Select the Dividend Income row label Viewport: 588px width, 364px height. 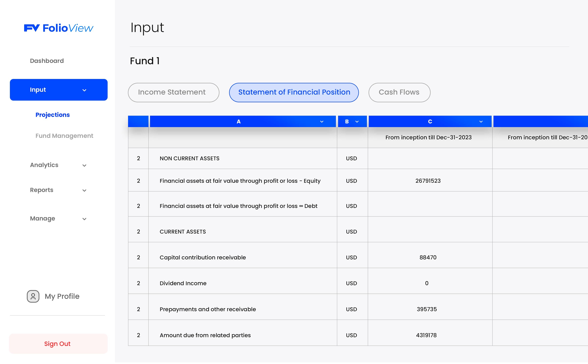click(x=183, y=283)
